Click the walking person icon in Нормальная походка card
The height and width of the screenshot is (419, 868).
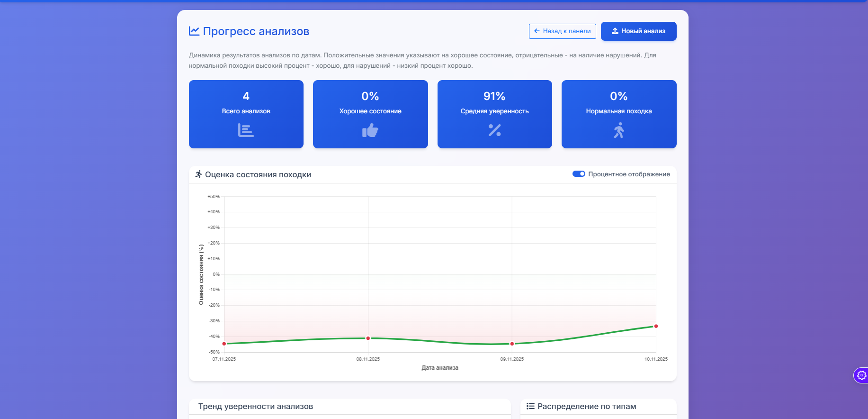pos(619,130)
